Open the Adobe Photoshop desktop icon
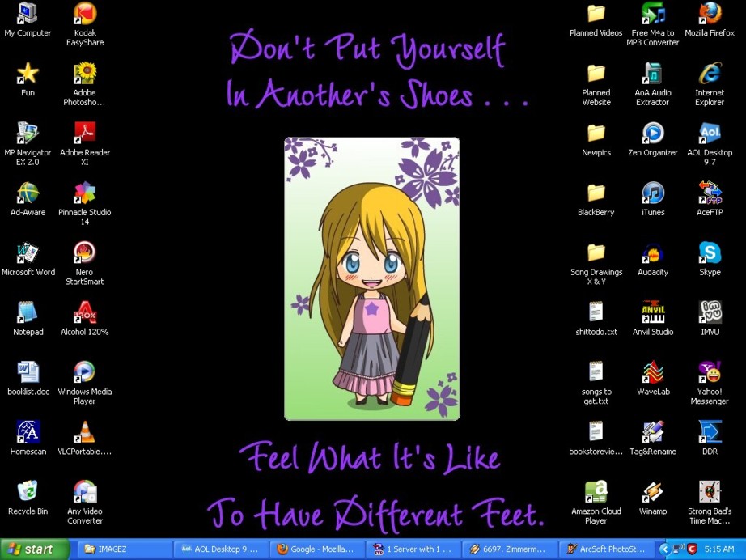 [x=84, y=74]
